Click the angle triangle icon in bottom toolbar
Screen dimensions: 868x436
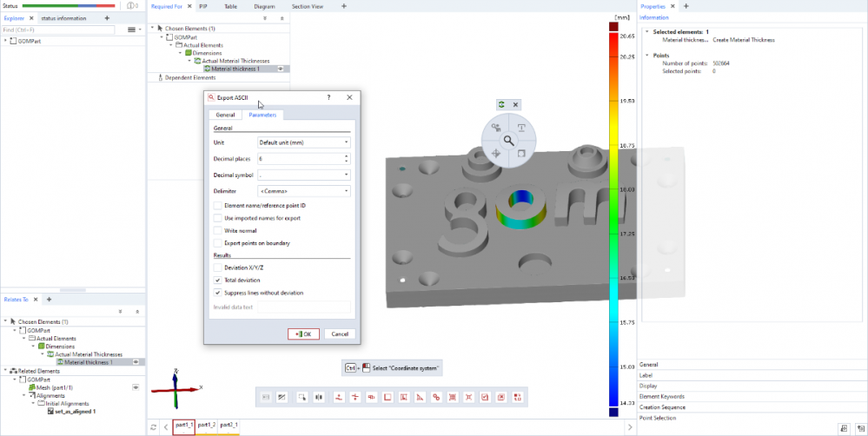420,397
